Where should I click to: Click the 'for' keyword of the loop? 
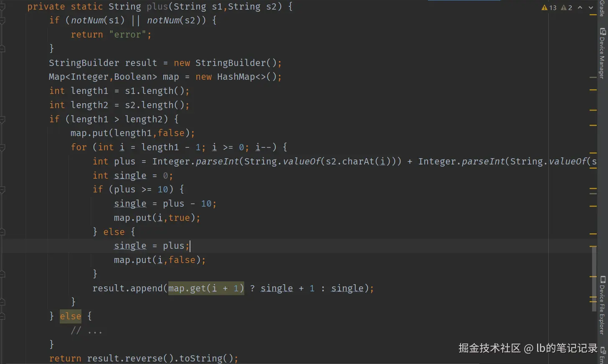[x=79, y=147]
